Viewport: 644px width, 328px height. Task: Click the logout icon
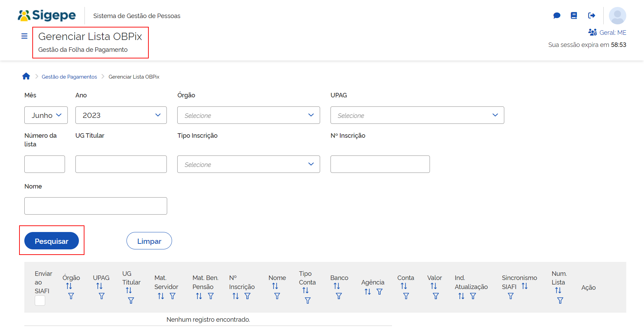point(592,16)
